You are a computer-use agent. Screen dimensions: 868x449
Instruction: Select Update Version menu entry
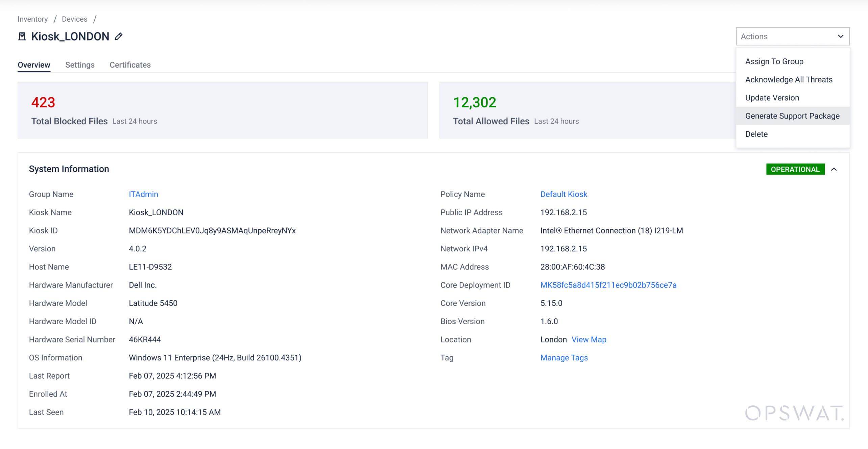tap(772, 98)
